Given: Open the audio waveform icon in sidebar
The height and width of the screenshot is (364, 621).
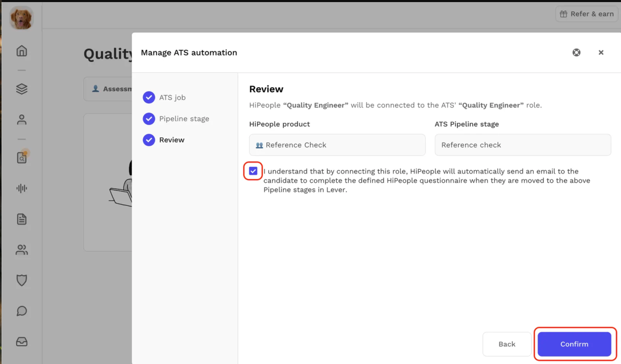Looking at the screenshot, I should tap(21, 189).
